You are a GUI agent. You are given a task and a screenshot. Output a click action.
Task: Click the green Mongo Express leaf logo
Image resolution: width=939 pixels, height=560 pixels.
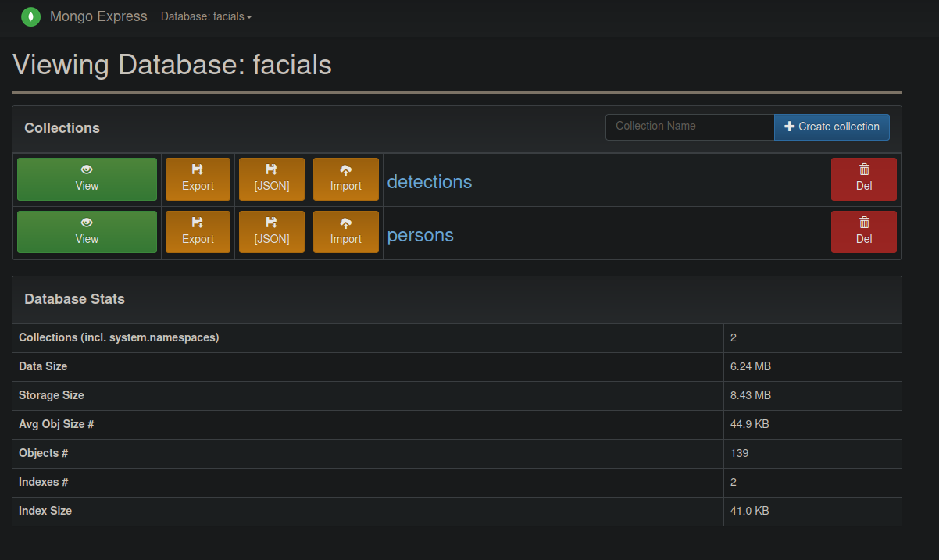[30, 16]
